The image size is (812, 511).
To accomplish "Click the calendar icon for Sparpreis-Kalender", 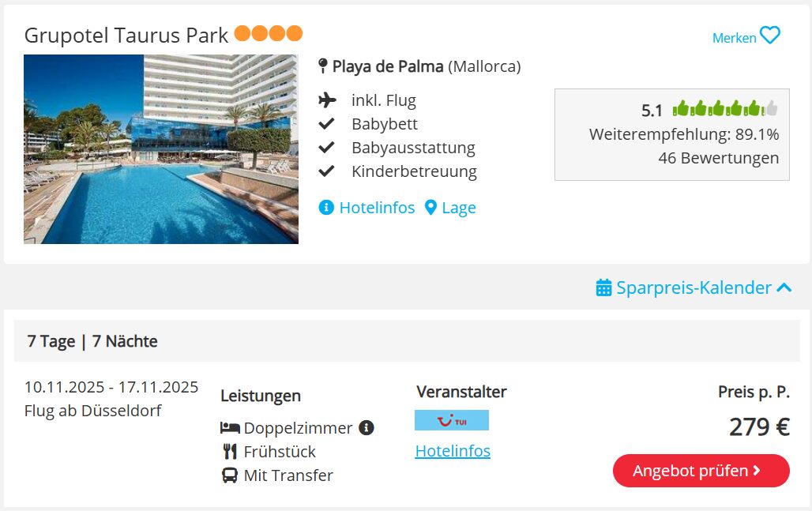I will pos(603,287).
